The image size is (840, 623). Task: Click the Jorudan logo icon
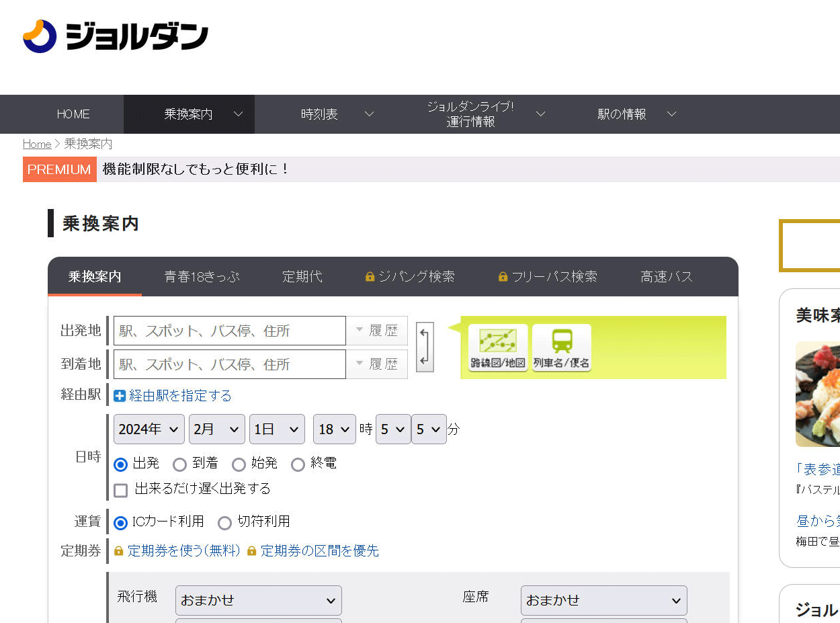tap(40, 36)
